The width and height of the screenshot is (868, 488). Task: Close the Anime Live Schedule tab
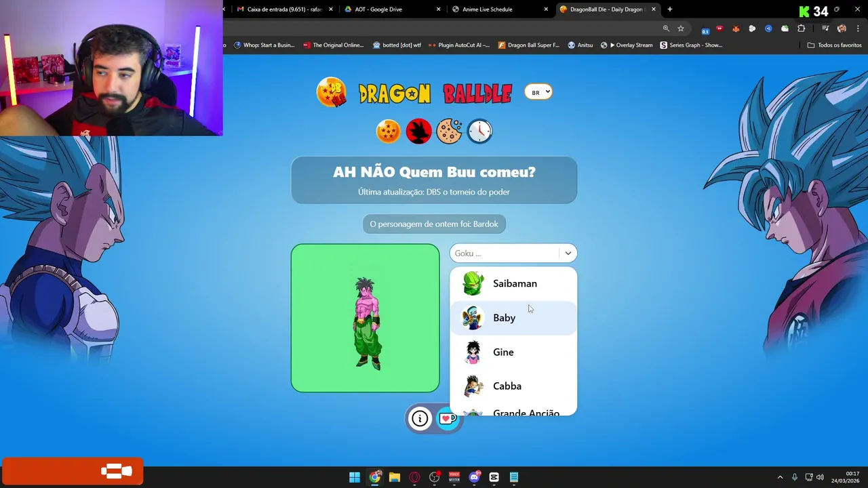point(546,9)
